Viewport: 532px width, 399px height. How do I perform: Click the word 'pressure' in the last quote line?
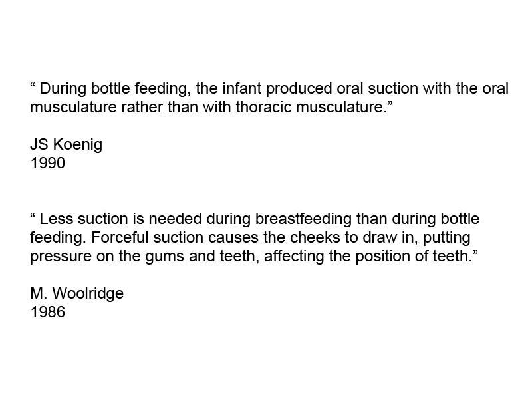point(61,257)
